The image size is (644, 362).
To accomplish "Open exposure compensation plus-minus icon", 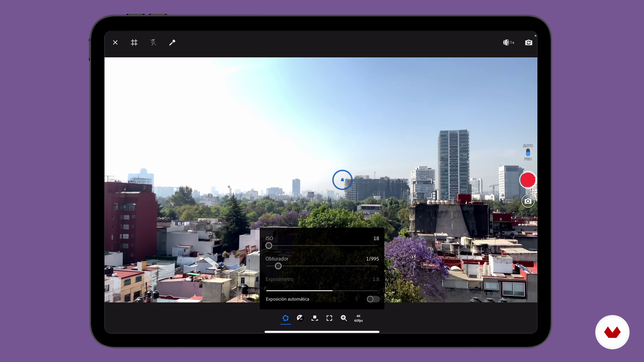I will pyautogui.click(x=300, y=318).
